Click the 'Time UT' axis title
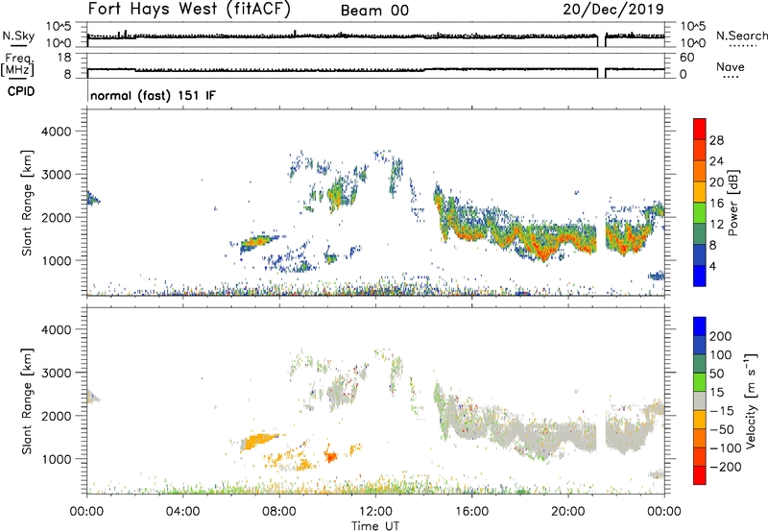Image resolution: width=768 pixels, height=532 pixels. tap(375, 526)
